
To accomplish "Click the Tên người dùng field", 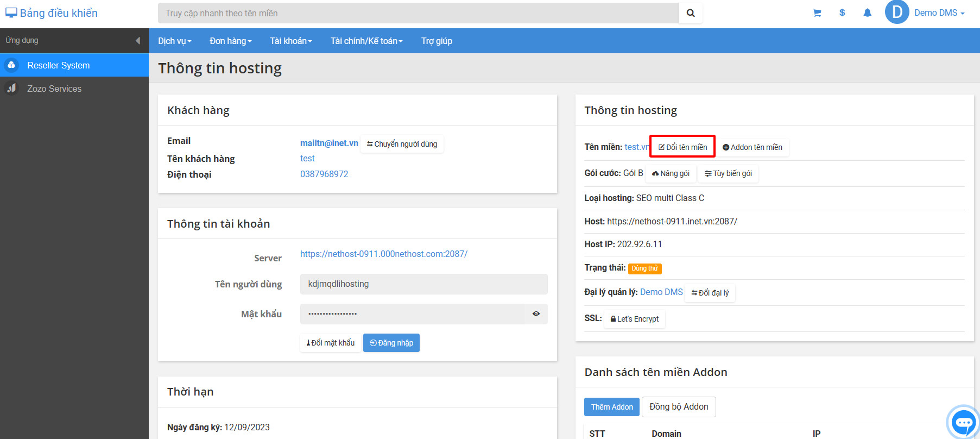I will (x=423, y=284).
